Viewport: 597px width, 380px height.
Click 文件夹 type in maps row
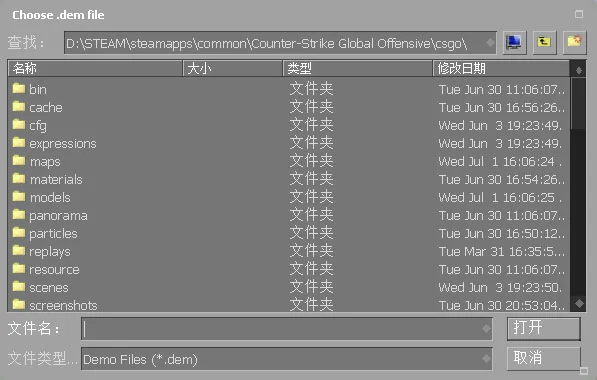[311, 161]
